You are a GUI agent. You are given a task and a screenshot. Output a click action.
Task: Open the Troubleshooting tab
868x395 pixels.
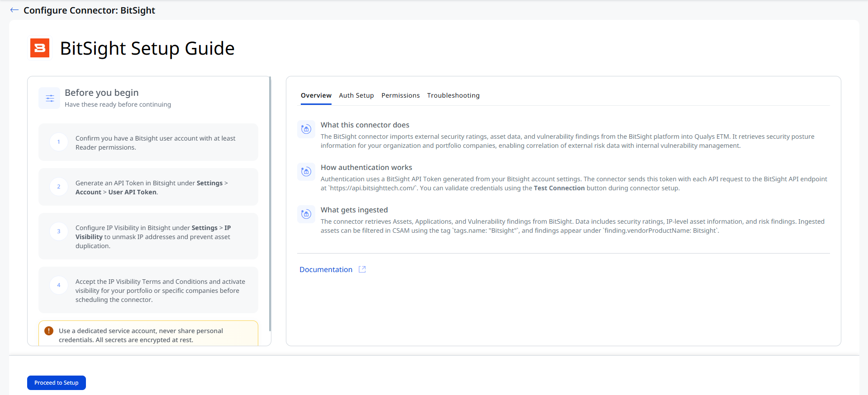[453, 95]
